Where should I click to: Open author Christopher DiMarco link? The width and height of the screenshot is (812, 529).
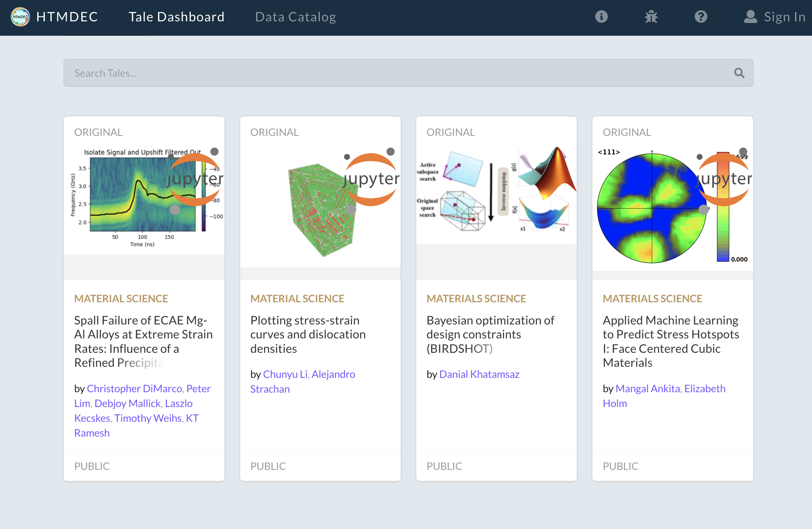pos(134,389)
